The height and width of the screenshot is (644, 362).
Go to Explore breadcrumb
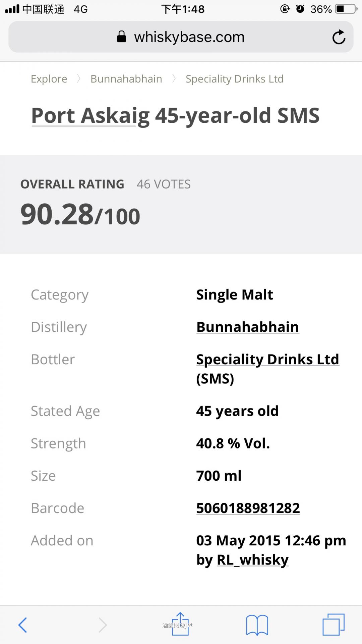coord(49,79)
